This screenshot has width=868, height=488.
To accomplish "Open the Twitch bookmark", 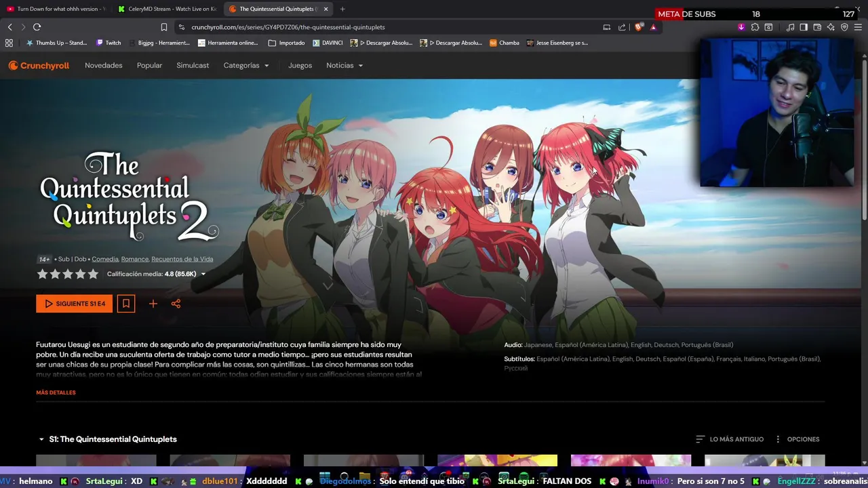I will click(x=108, y=43).
